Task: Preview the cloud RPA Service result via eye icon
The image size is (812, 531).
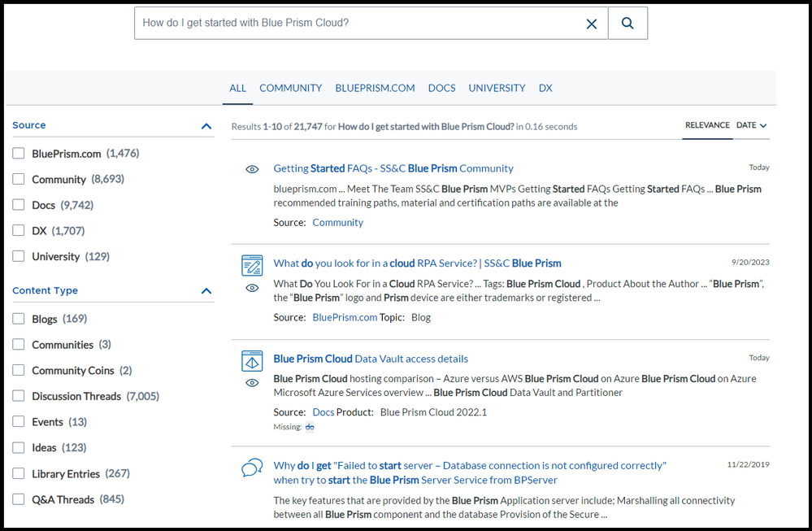Action: (252, 288)
